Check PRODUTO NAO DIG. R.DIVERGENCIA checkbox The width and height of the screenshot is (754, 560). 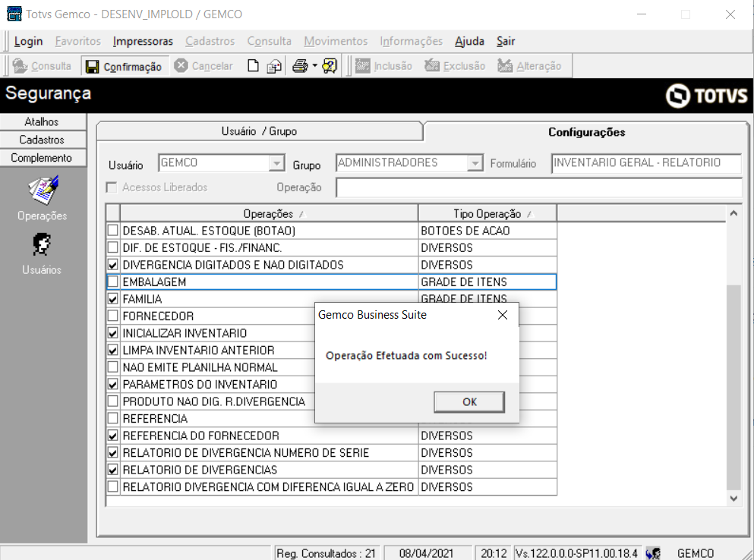(x=113, y=401)
